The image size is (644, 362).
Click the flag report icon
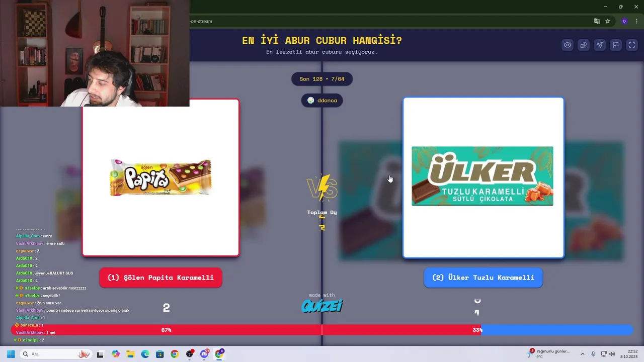click(x=615, y=45)
